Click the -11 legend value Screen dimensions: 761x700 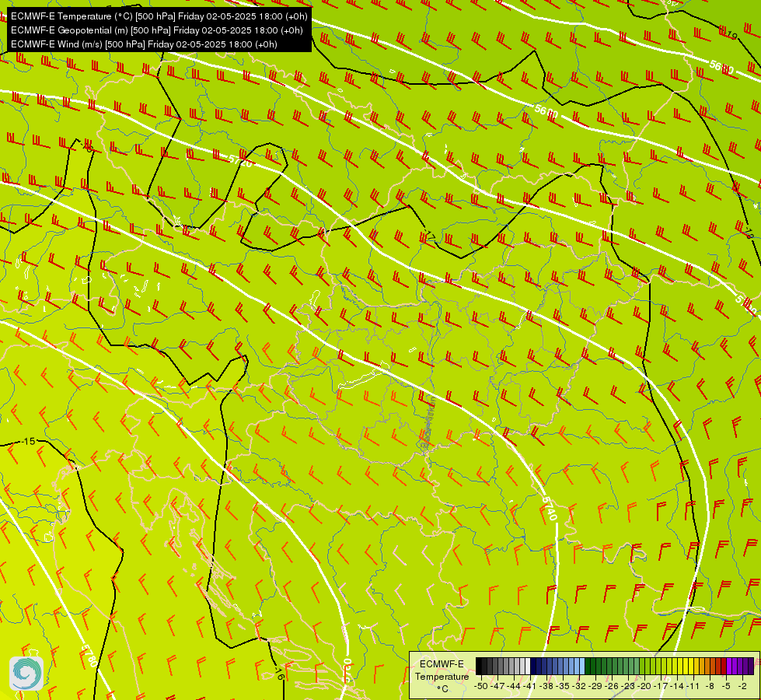pos(693,686)
